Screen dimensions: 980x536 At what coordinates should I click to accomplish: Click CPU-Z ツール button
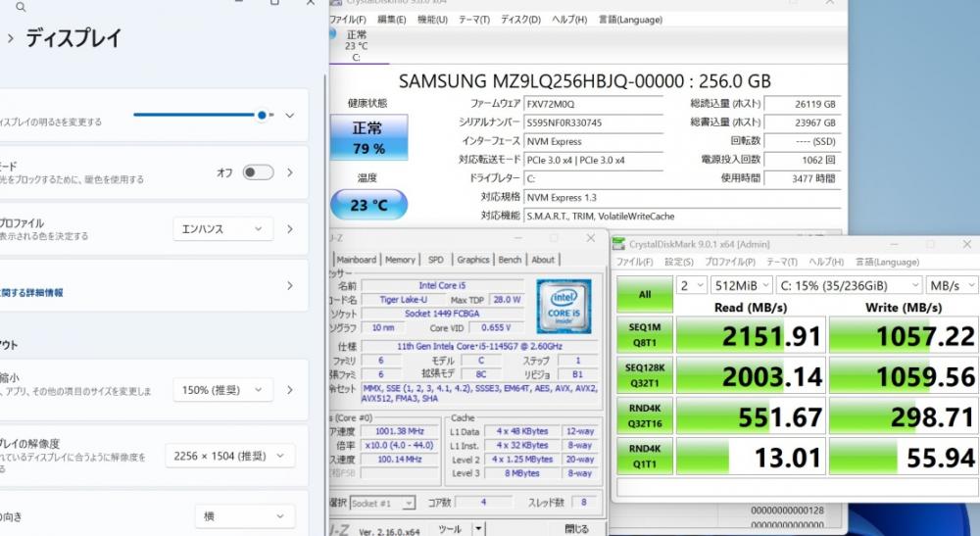(450, 528)
